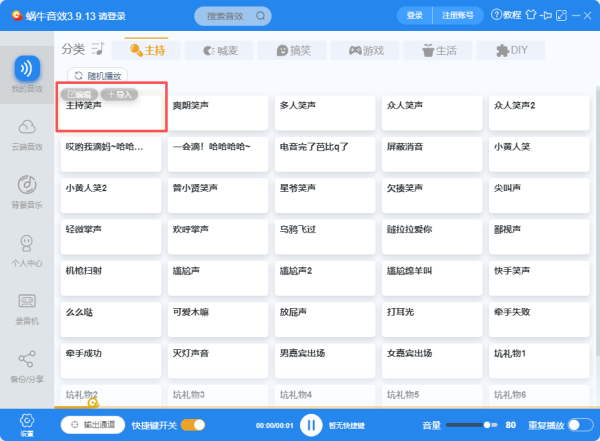Switch to the DIY category tab
This screenshot has height=441, width=600.
coord(510,50)
